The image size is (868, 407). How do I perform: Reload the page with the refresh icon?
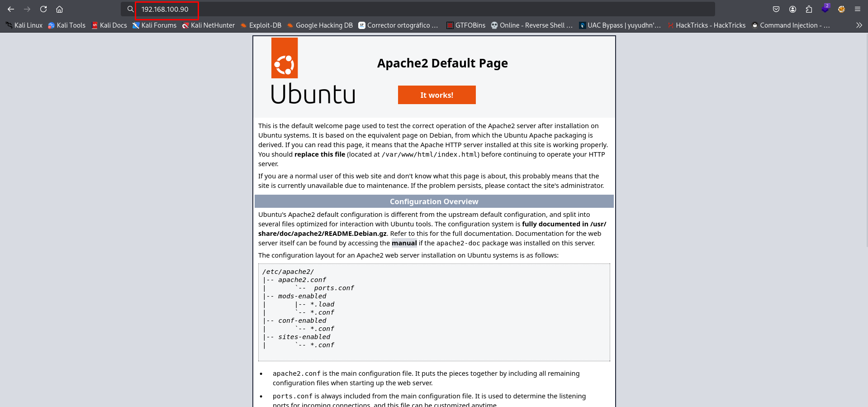tap(43, 9)
